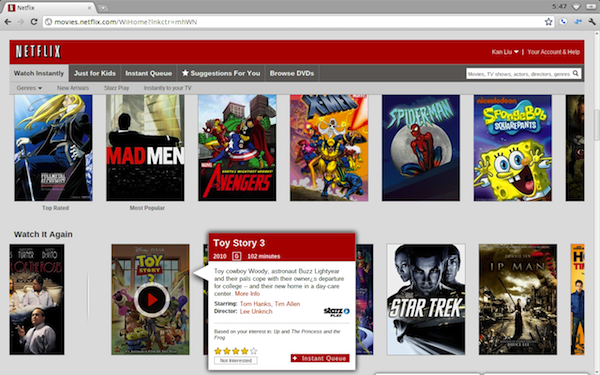This screenshot has height=375, width=600.
Task: Bookmark this page with the star icon
Action: [548, 22]
